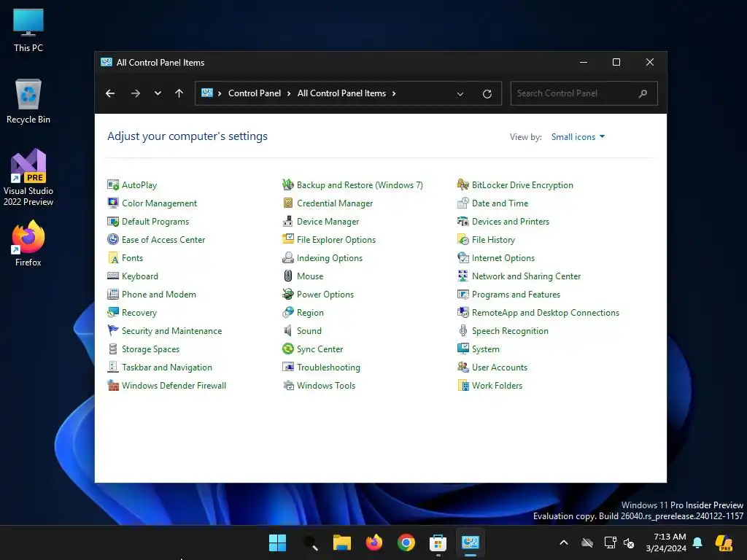Open Work Folders link
747x560 pixels.
(x=497, y=385)
